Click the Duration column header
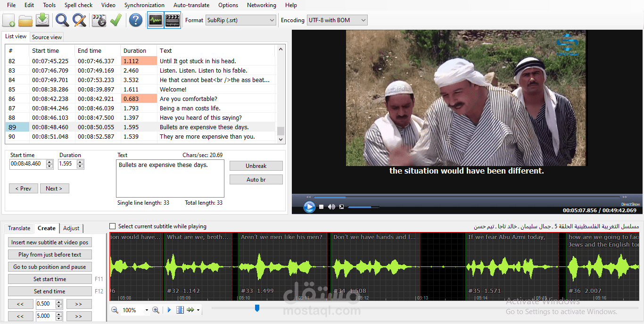 (139, 50)
